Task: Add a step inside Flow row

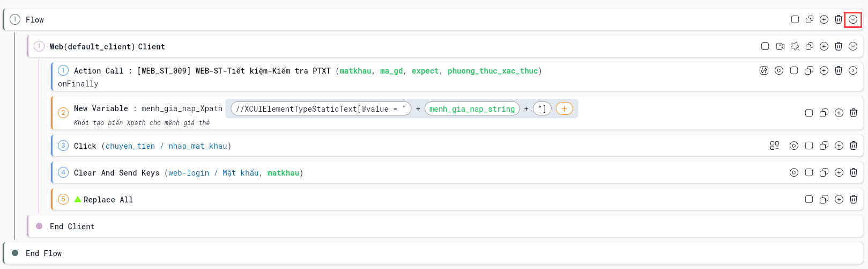Action: click(824, 20)
